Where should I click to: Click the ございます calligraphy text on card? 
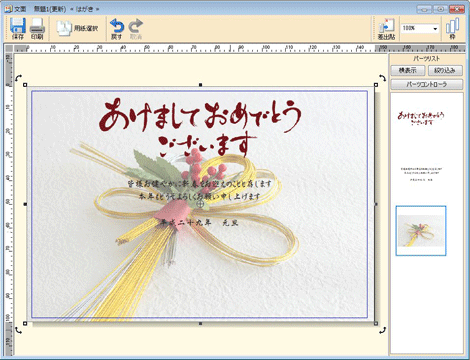pos(207,145)
